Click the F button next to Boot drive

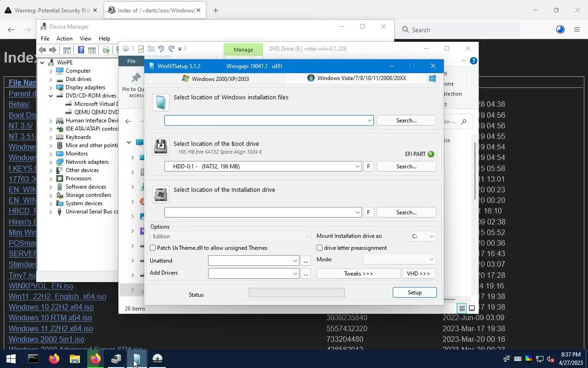point(368,167)
